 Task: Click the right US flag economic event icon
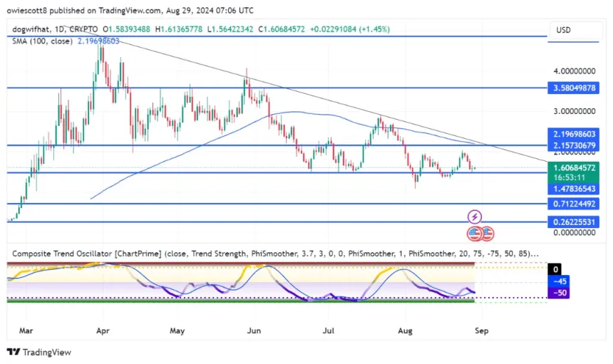pyautogui.click(x=488, y=233)
